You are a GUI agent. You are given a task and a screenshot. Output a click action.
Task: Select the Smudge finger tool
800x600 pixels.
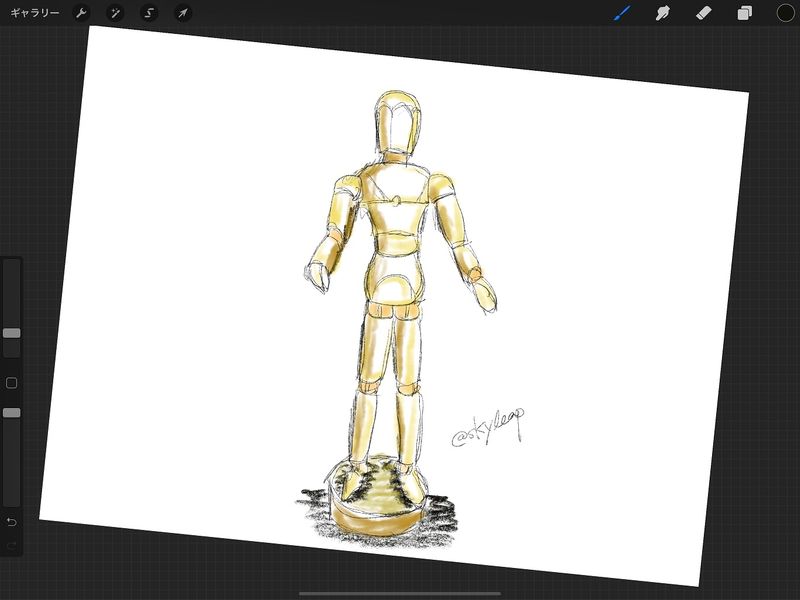(x=662, y=13)
